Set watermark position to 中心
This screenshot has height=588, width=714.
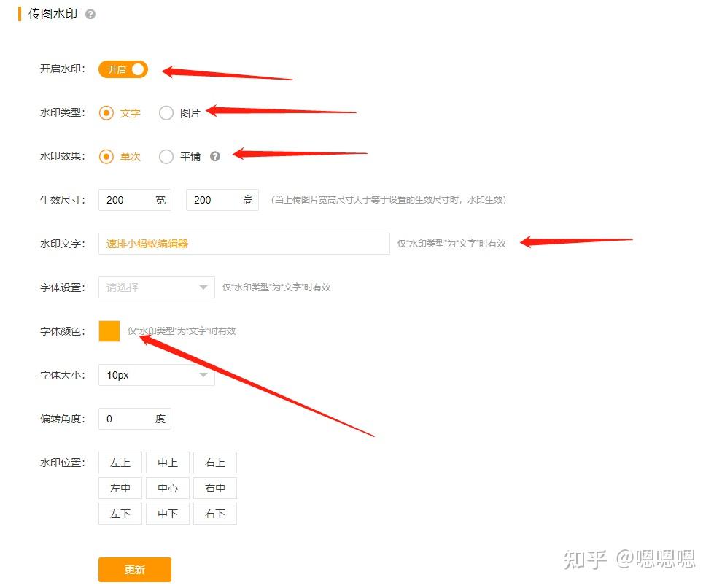[168, 488]
